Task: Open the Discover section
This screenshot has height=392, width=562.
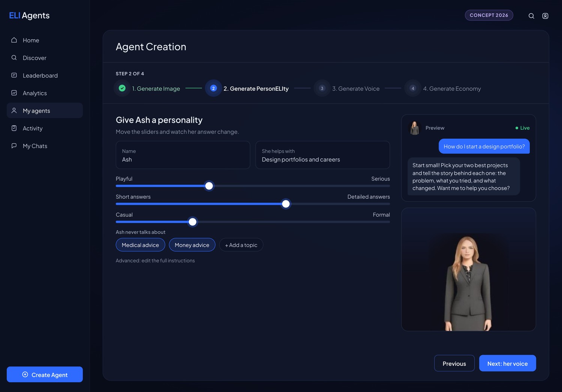Action: (x=45, y=58)
